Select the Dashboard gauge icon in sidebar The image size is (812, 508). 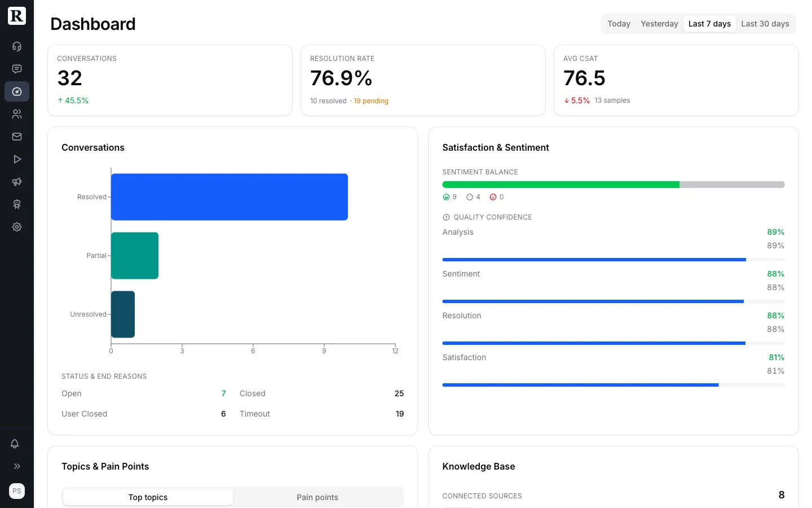point(16,91)
